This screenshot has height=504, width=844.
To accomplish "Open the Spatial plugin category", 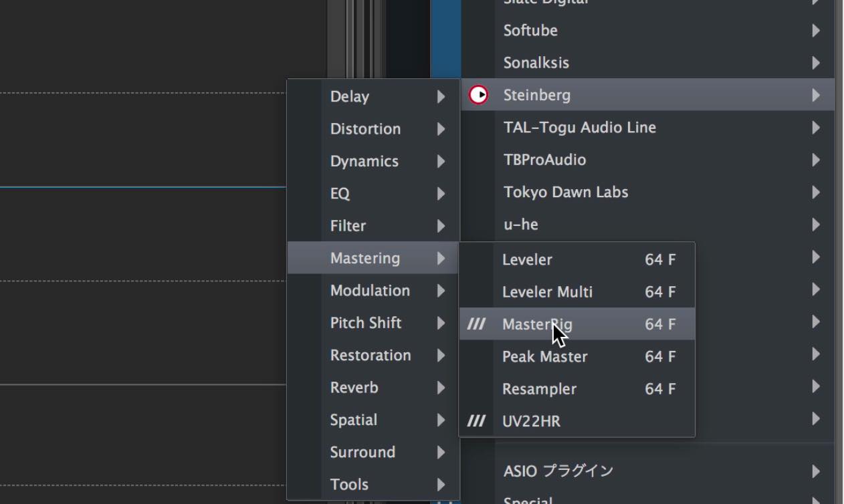I will coord(373,420).
